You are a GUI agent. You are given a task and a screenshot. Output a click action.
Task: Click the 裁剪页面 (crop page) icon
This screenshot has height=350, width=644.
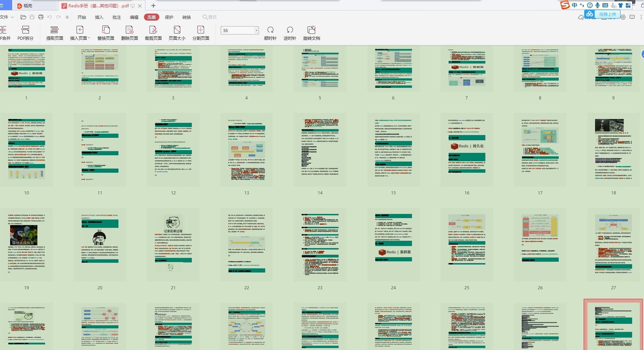pyautogui.click(x=153, y=30)
